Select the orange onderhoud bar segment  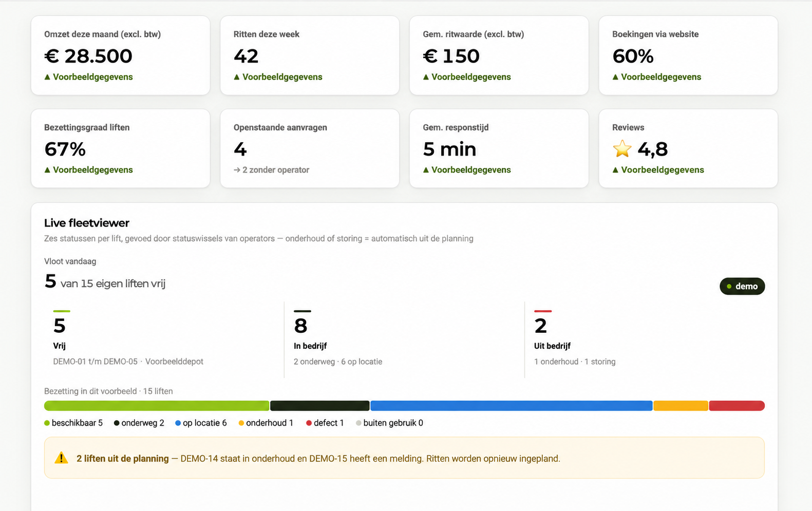681,406
